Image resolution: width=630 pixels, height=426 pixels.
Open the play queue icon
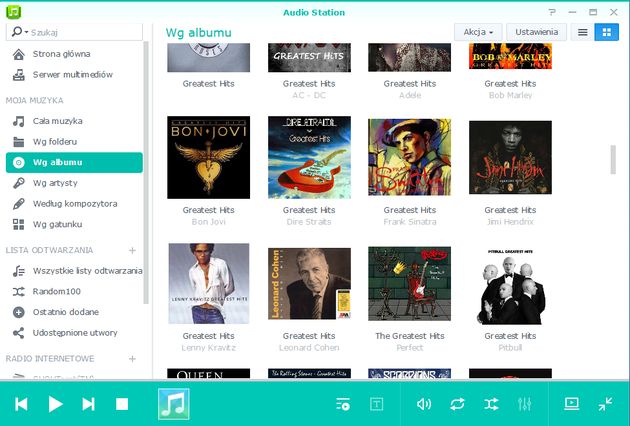pyautogui.click(x=343, y=404)
